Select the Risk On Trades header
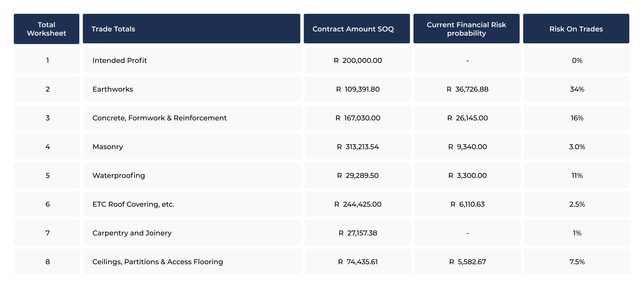 point(576,29)
